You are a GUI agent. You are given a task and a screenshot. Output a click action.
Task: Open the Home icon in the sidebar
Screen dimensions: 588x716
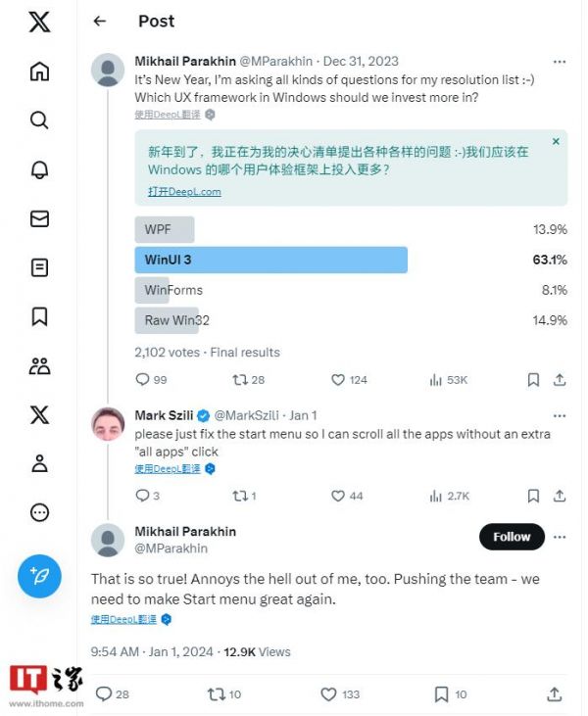point(39,72)
